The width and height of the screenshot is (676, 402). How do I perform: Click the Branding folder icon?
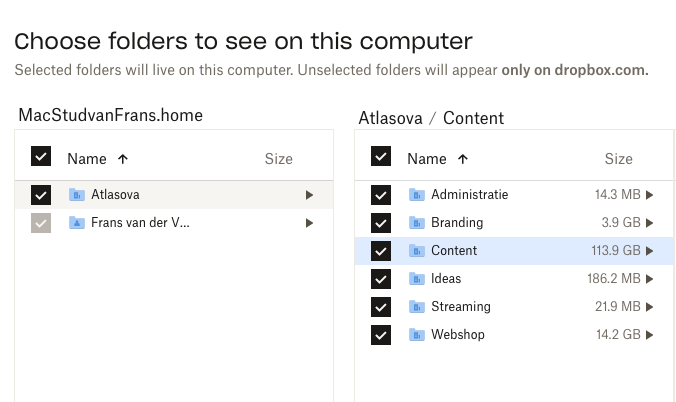coord(417,223)
